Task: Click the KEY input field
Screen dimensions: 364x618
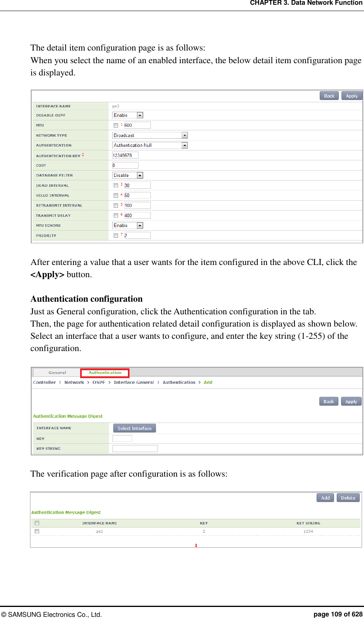Action: pyautogui.click(x=122, y=439)
